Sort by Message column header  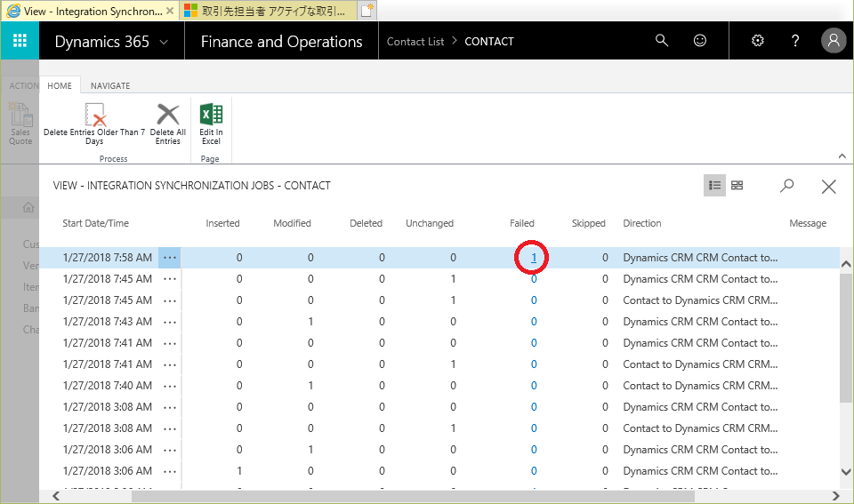point(808,223)
